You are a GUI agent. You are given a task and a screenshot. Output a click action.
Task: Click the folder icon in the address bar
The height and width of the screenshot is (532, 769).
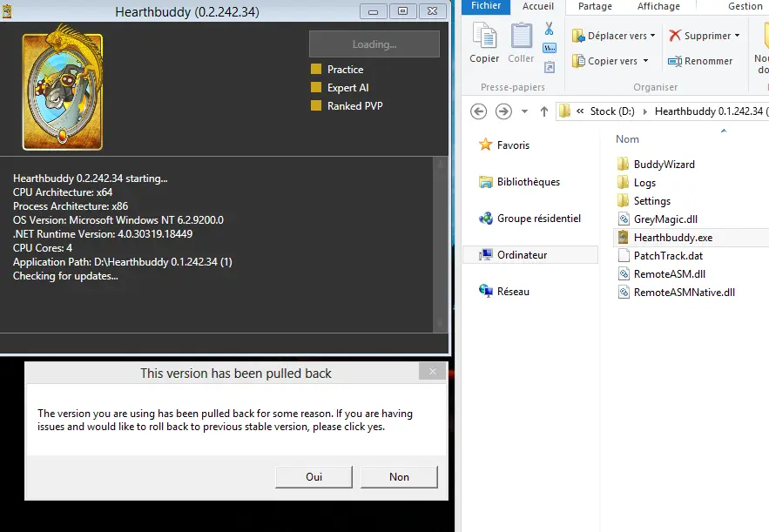[x=565, y=111]
